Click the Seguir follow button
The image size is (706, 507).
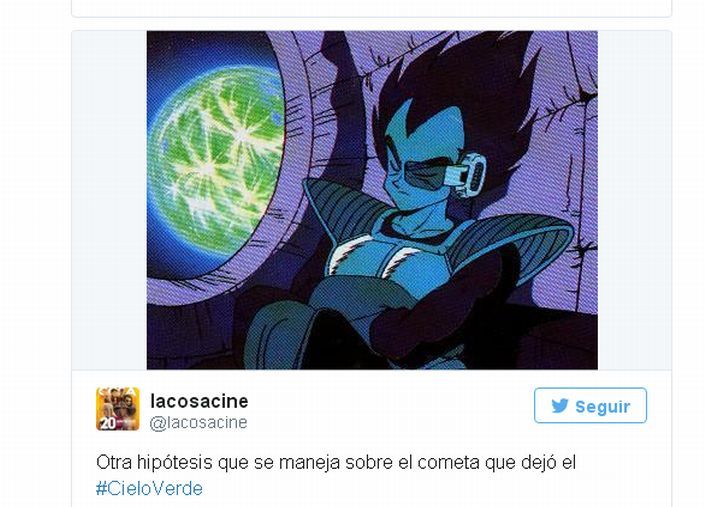pos(590,405)
